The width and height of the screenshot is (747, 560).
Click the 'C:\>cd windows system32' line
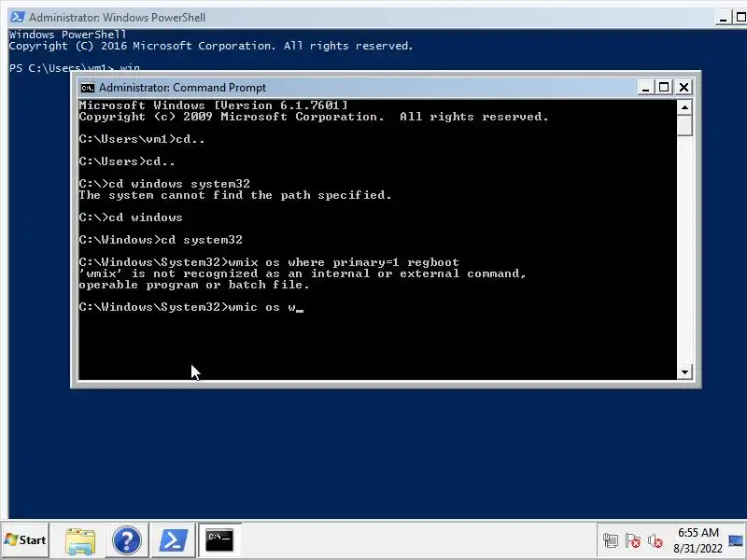(164, 184)
